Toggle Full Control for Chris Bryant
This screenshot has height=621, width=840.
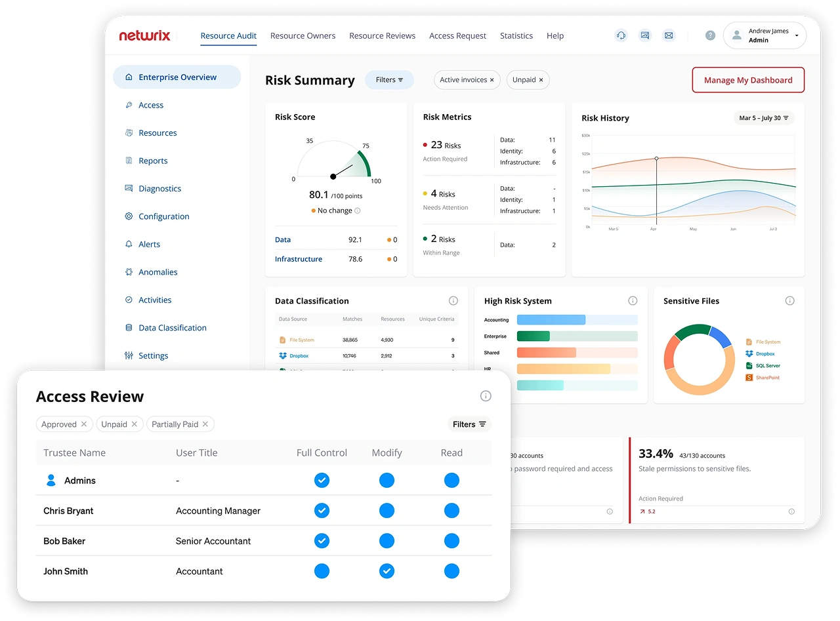[x=322, y=511]
